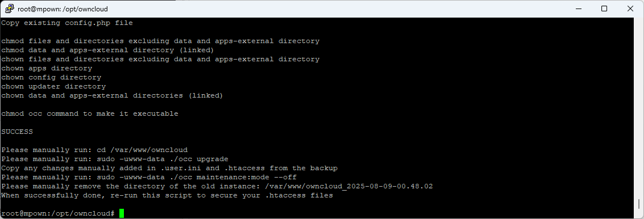Close the root@mpown terminal window
The height and width of the screenshot is (219, 644).
coord(630,9)
